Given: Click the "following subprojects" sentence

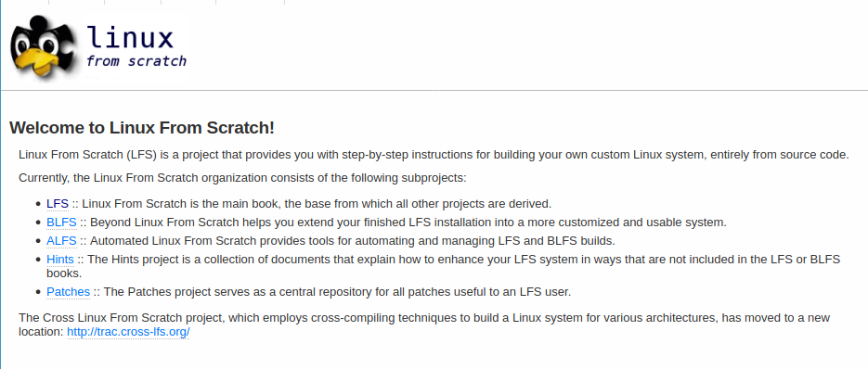Looking at the screenshot, I should [242, 178].
